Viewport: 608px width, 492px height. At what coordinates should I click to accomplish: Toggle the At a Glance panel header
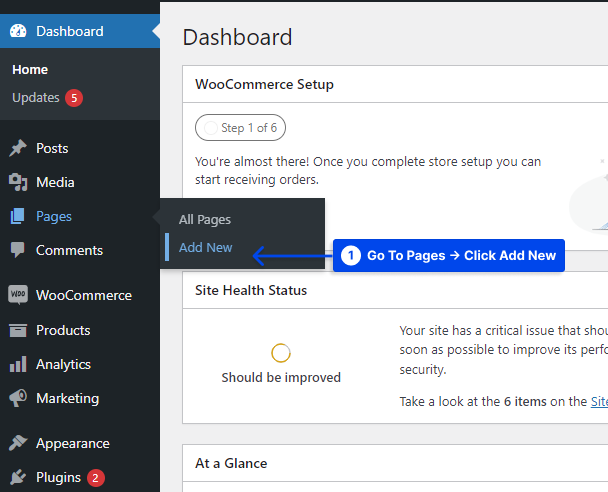click(395, 463)
